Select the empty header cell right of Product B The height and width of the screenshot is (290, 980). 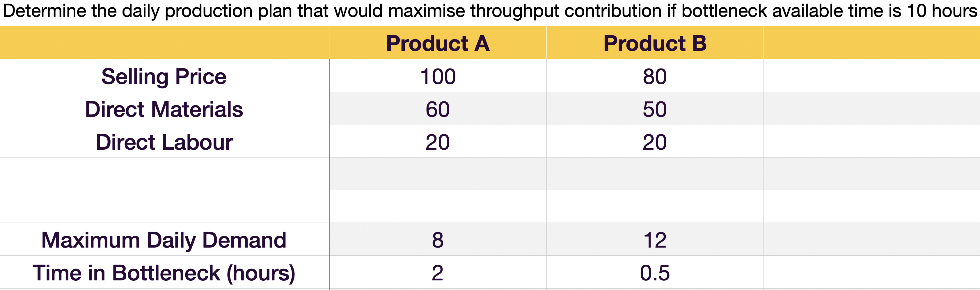tap(871, 43)
